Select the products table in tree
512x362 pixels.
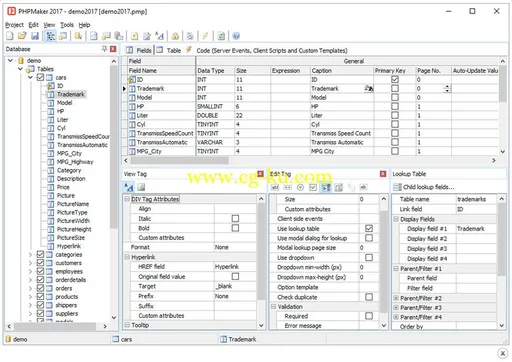66,297
